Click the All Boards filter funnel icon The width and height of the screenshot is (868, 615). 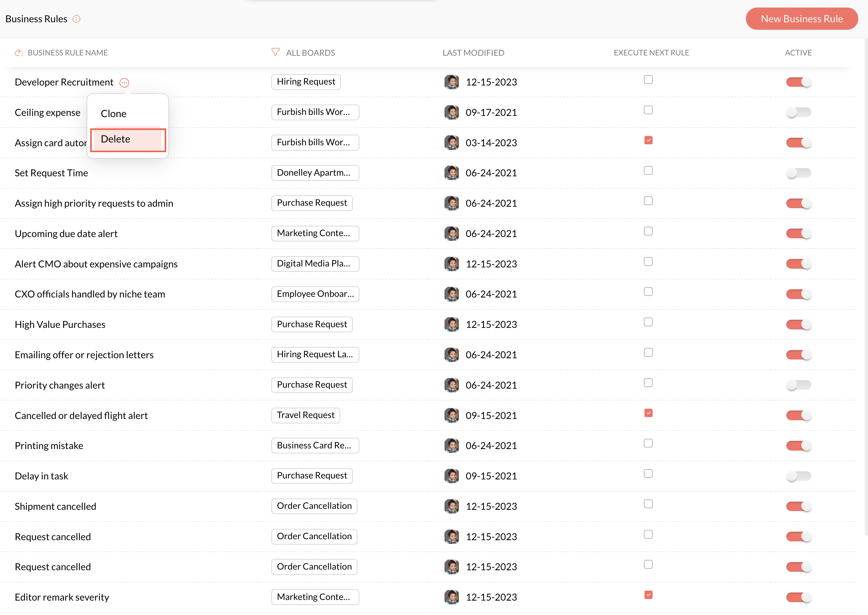pyautogui.click(x=275, y=52)
